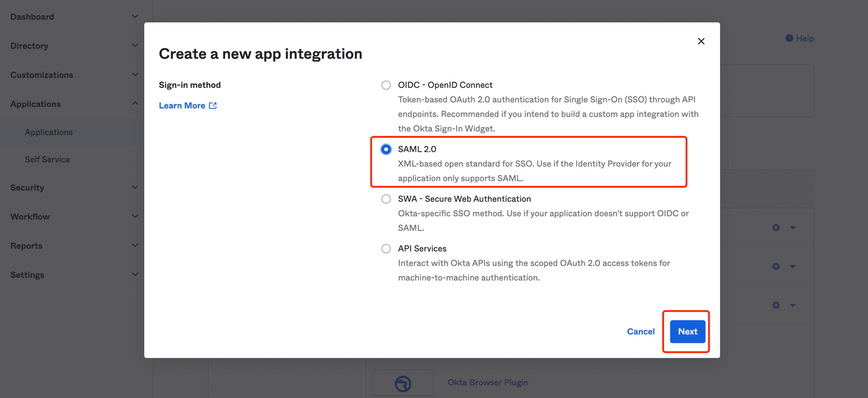This screenshot has height=398, width=868.
Task: Open the Self Service menu item
Action: [x=47, y=159]
